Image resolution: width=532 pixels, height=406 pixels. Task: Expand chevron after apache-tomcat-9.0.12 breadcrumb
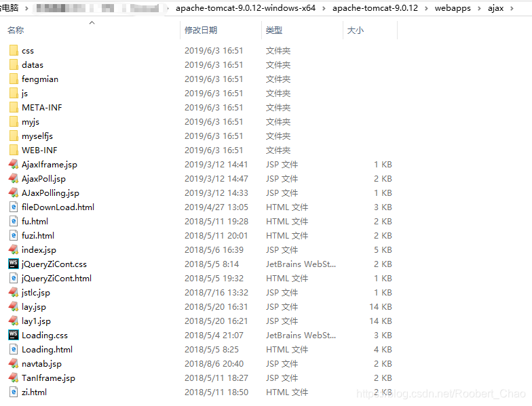pos(426,8)
